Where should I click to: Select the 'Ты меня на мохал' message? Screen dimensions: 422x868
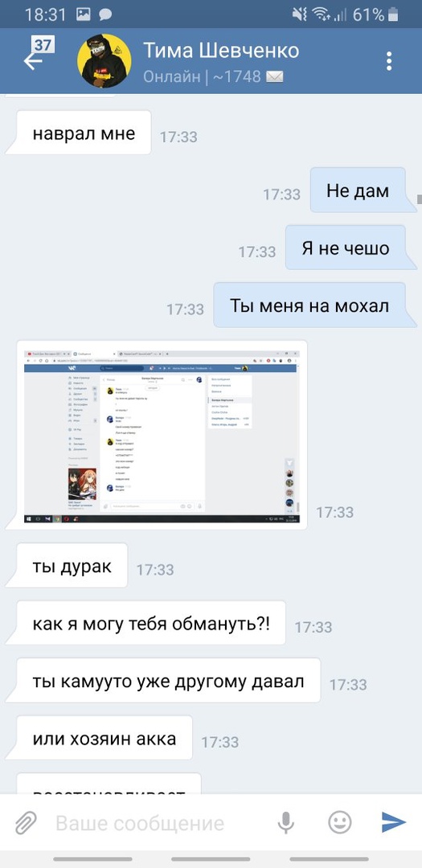(310, 305)
